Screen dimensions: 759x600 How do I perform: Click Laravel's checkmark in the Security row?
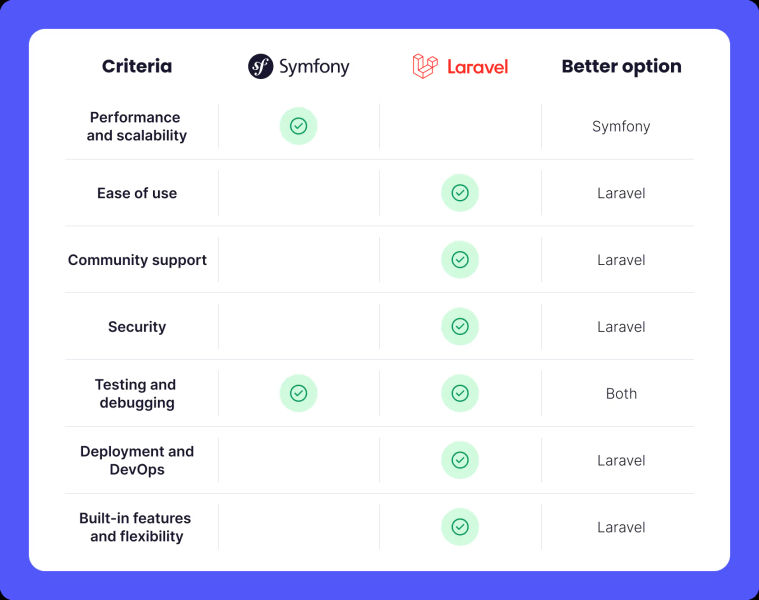pos(460,326)
